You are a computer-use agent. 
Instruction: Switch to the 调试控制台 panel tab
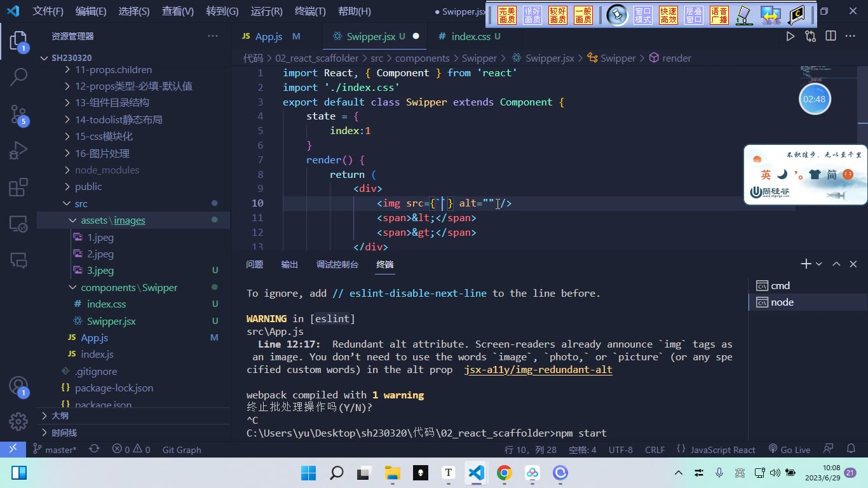(x=337, y=264)
